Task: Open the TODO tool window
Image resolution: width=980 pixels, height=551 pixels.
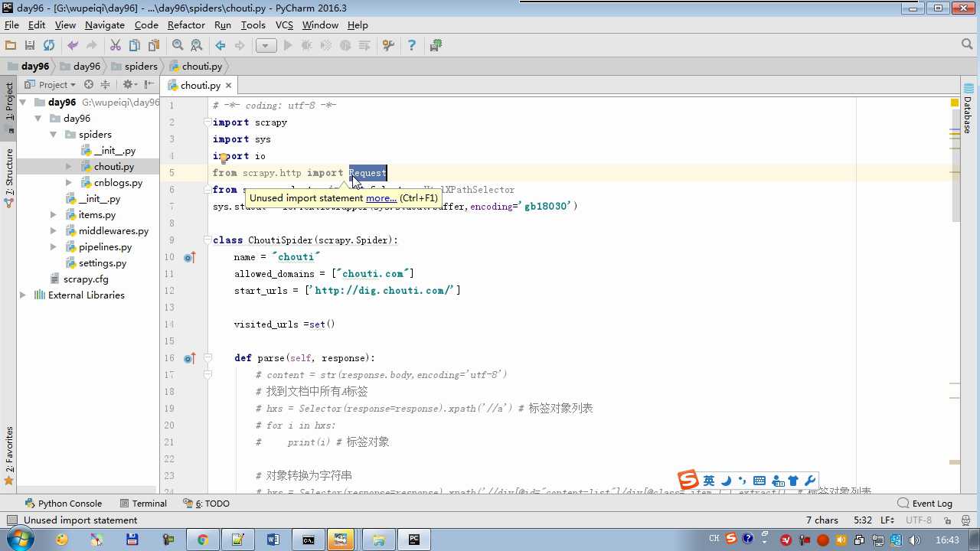Action: tap(207, 504)
